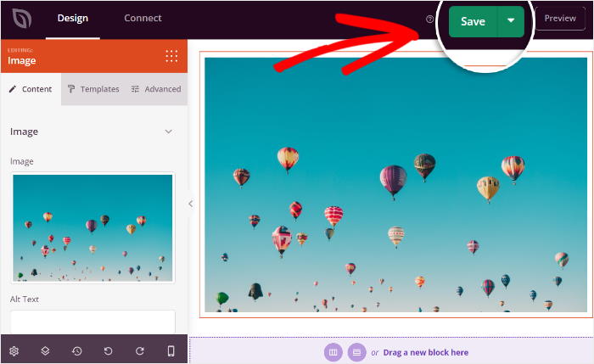This screenshot has height=364, width=594.
Task: Add a columns layout with purple icon
Action: 333,352
